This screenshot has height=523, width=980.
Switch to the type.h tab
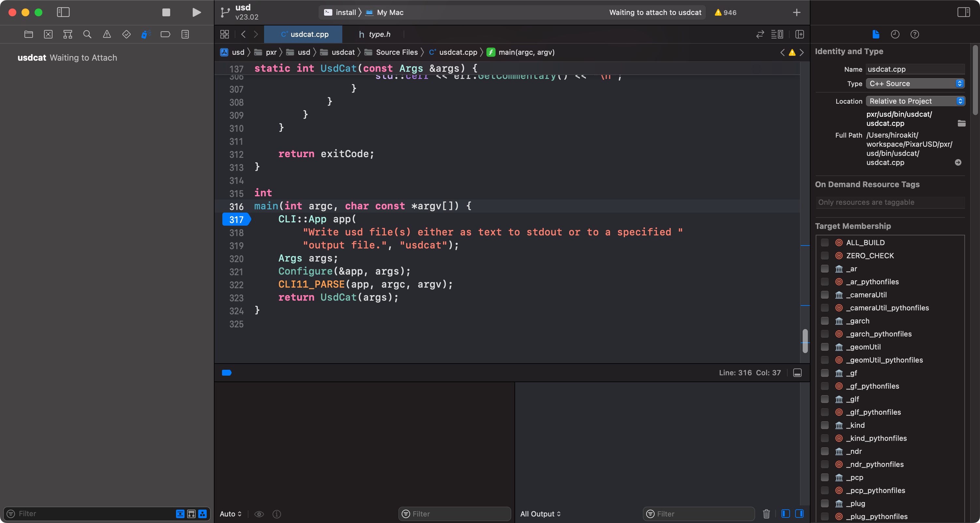379,34
